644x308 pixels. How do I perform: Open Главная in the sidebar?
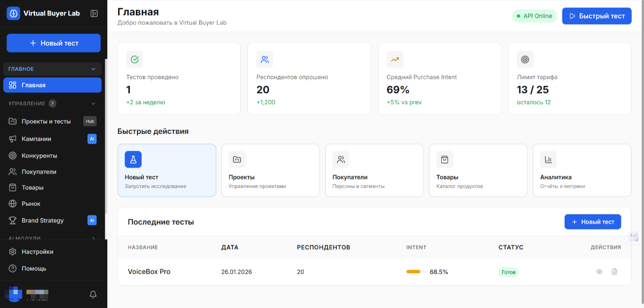tap(52, 85)
